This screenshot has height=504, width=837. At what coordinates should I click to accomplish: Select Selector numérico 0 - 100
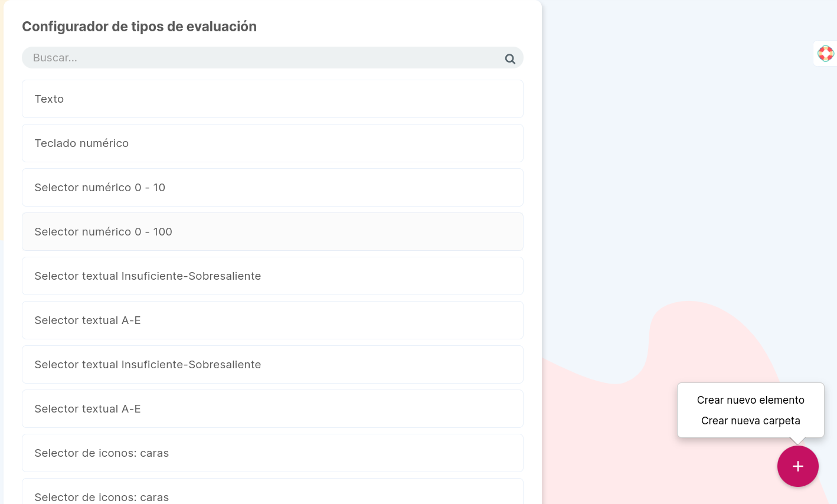[x=273, y=232]
